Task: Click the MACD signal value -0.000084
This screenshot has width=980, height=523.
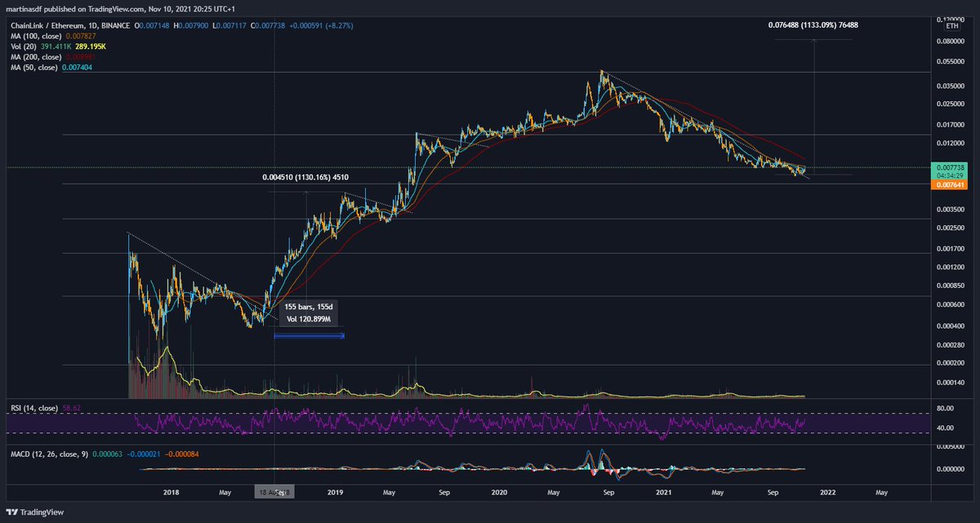Action: [181, 454]
